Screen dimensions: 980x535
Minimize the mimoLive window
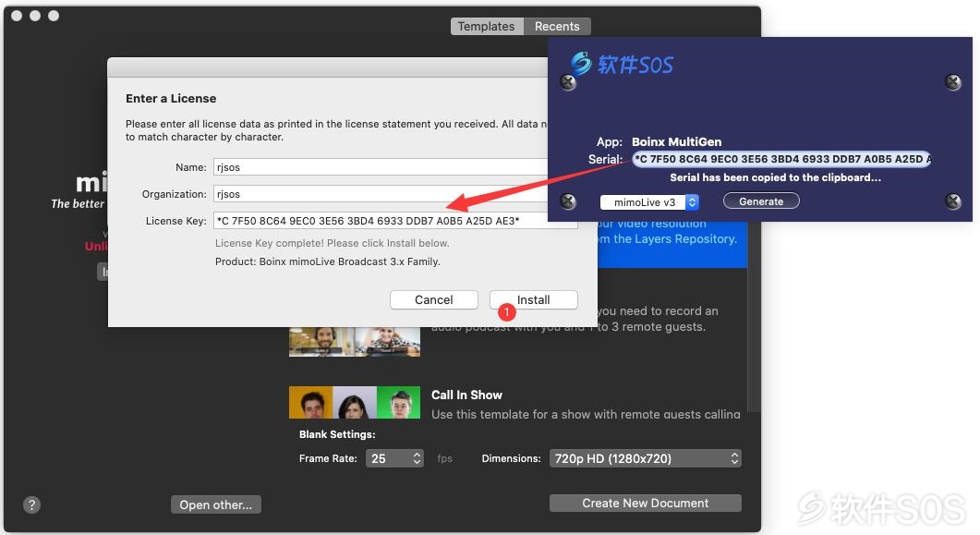[x=35, y=16]
